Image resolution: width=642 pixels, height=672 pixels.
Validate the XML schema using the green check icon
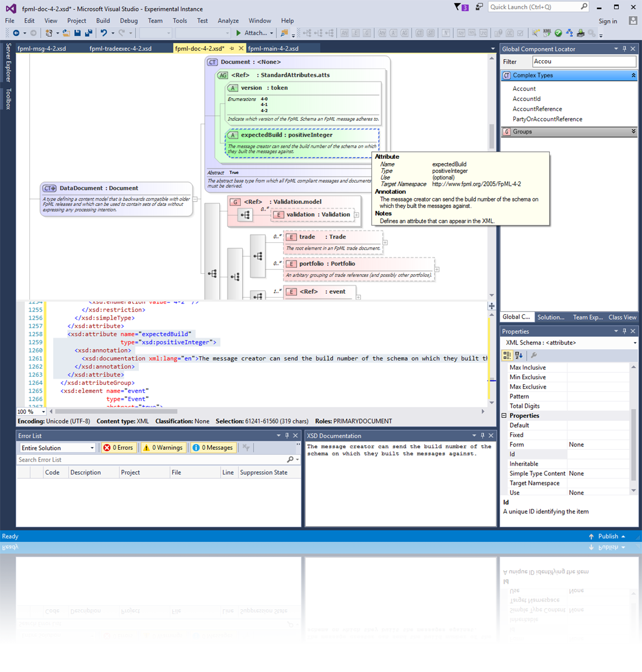(x=558, y=33)
